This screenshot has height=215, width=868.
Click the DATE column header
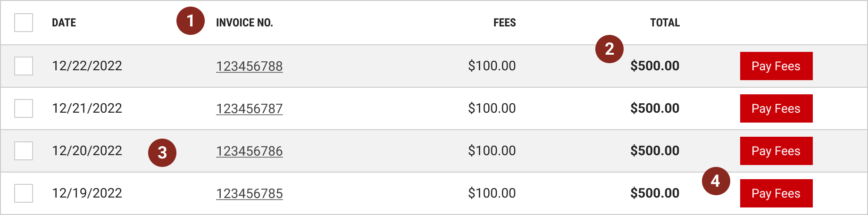pos(64,23)
